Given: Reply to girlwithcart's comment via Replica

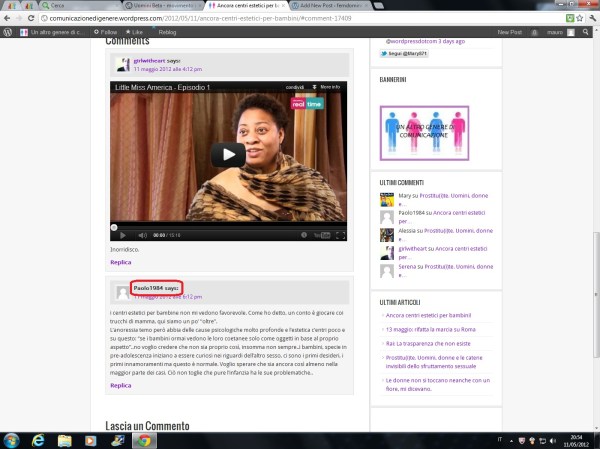Looking at the screenshot, I should (x=120, y=262).
